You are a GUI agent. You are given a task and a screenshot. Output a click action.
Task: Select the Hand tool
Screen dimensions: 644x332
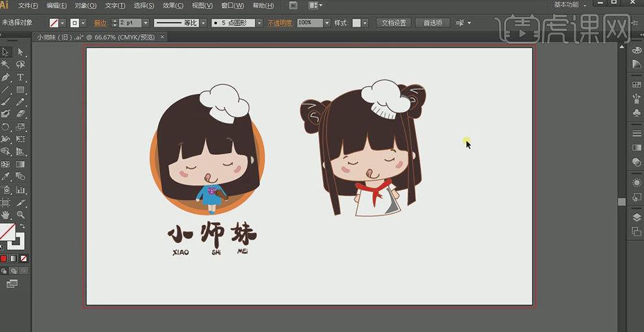[6, 214]
